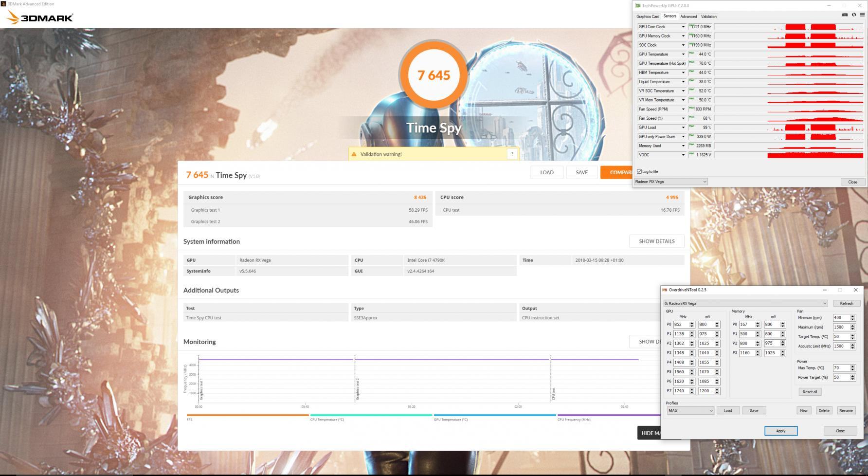Screen dimensions: 868x476
Task: Click the Graphics test 1 result 58.29 FPS
Action: [418, 210]
